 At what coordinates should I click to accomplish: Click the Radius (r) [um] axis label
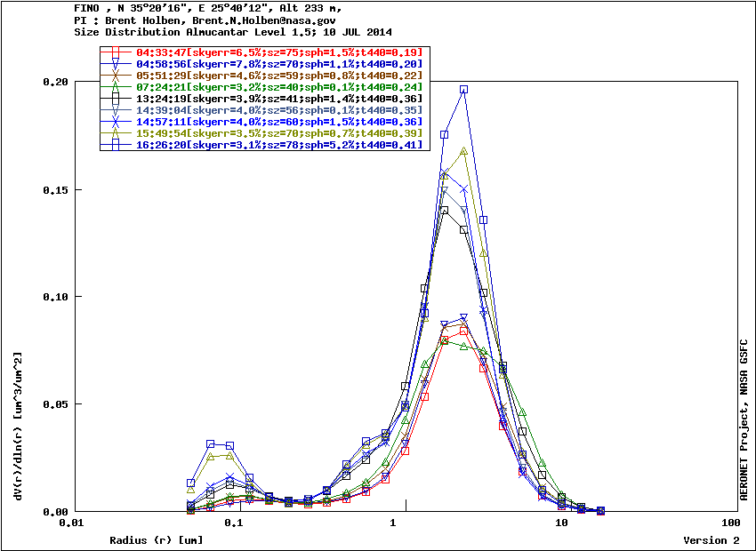pyautogui.click(x=156, y=540)
